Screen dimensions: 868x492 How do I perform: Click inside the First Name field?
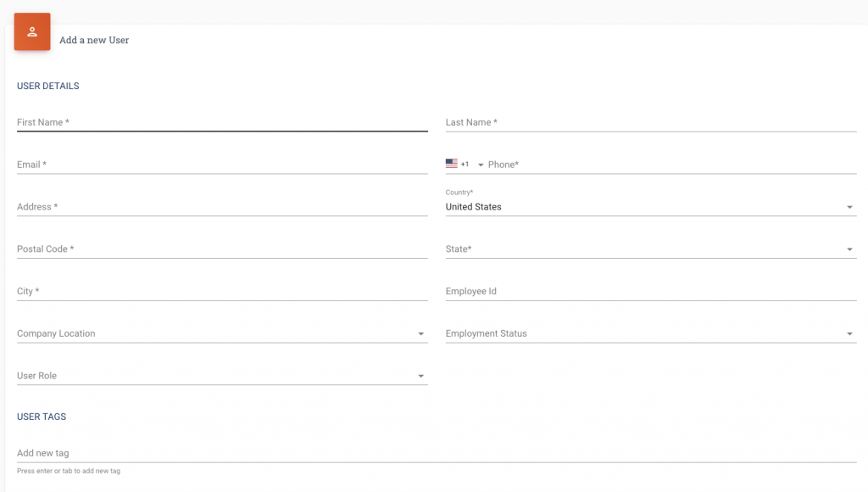[170, 122]
